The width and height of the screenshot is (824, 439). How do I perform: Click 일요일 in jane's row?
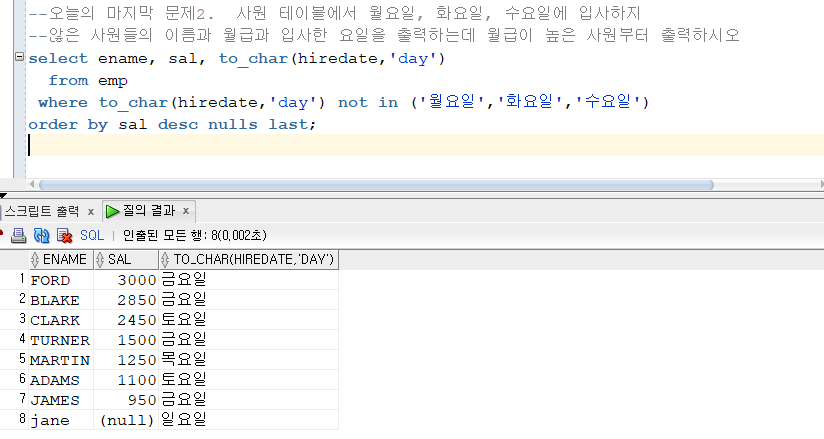[183, 420]
